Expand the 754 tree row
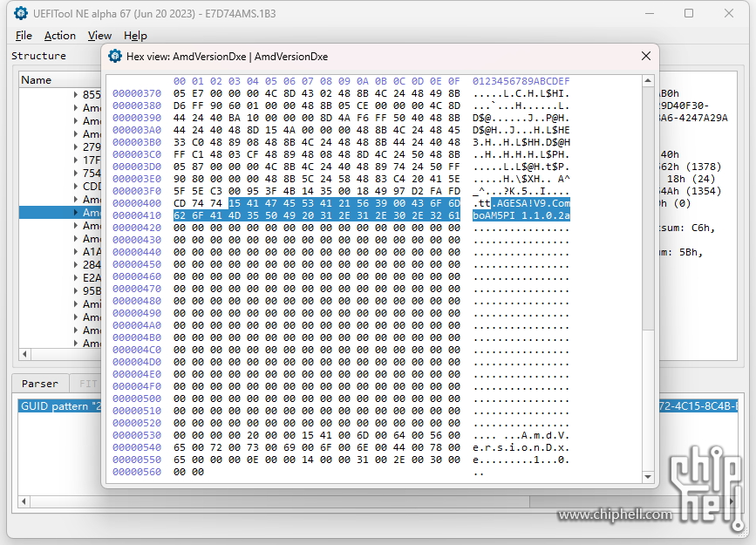 (x=76, y=174)
